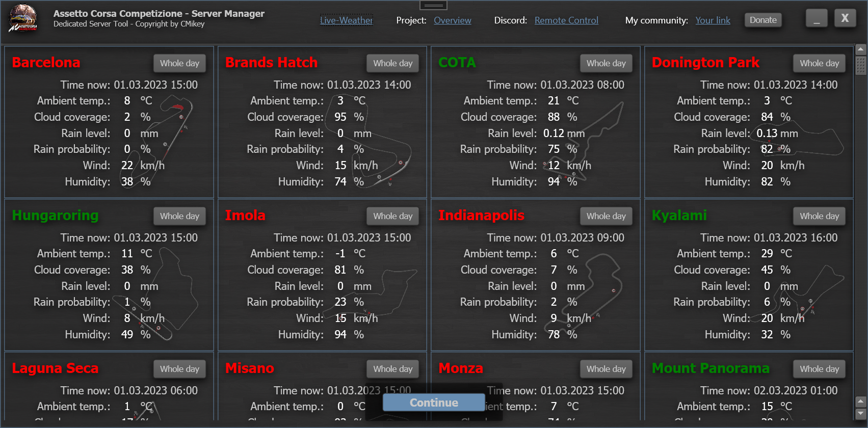Select the Misano track title
Screen dimensions: 868x428
coord(250,368)
